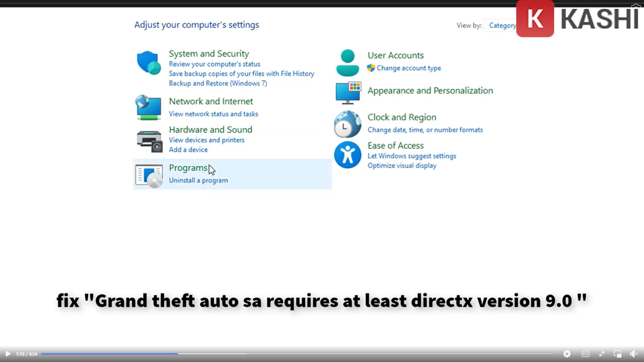Viewport: 644px width, 362px height.
Task: Seek on the video progress bar
Action: coord(297,354)
